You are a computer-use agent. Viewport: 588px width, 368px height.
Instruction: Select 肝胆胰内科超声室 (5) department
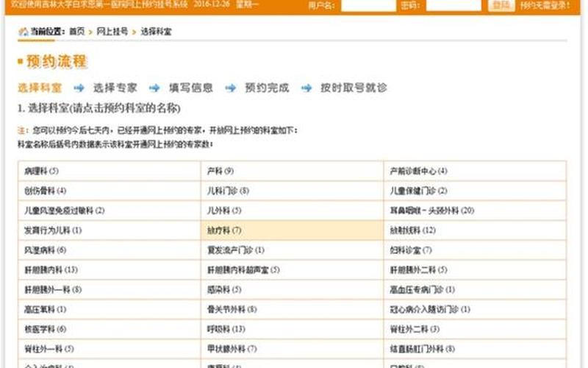(x=243, y=270)
